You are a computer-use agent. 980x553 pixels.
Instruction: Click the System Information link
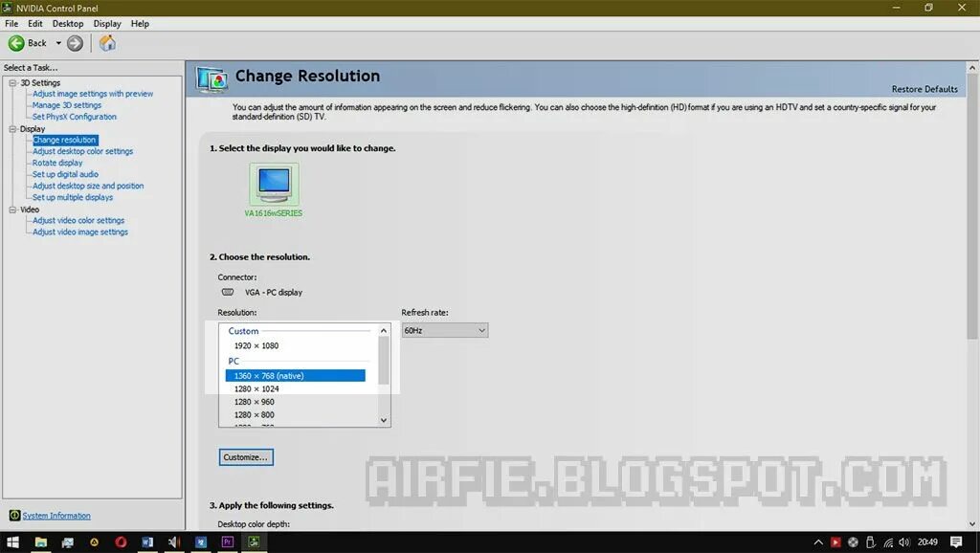tap(56, 516)
